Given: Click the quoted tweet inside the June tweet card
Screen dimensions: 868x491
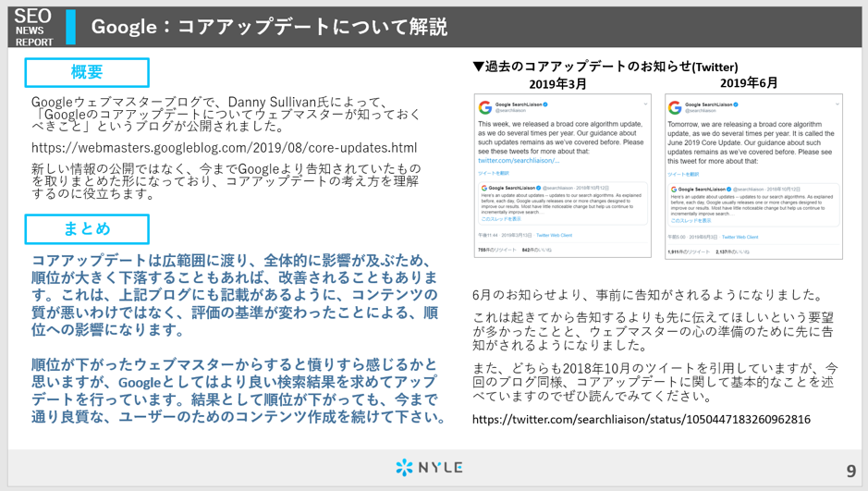Looking at the screenshot, I should [x=753, y=204].
